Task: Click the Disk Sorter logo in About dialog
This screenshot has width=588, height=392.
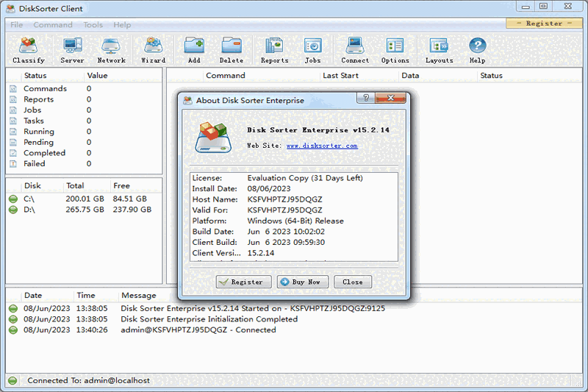Action: [x=213, y=138]
